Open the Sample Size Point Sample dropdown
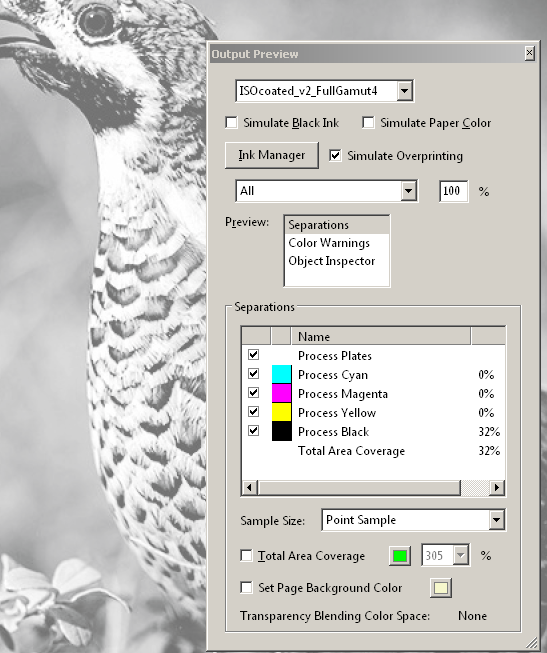The height and width of the screenshot is (653, 547). pos(496,520)
